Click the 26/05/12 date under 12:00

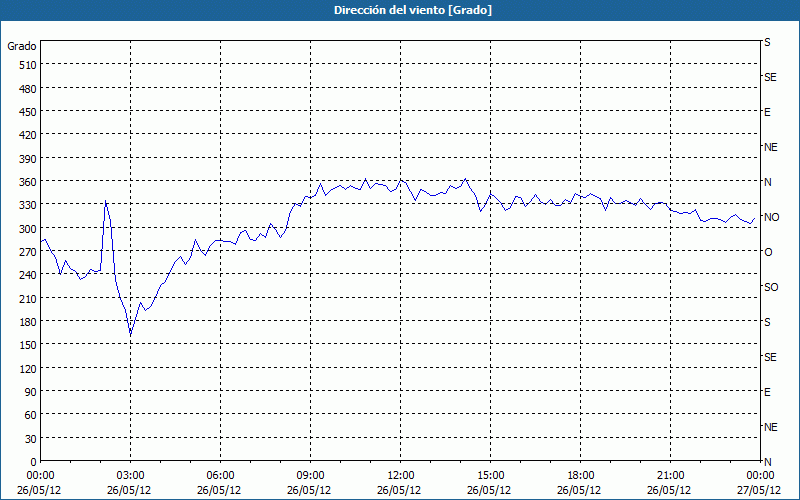pos(399,490)
